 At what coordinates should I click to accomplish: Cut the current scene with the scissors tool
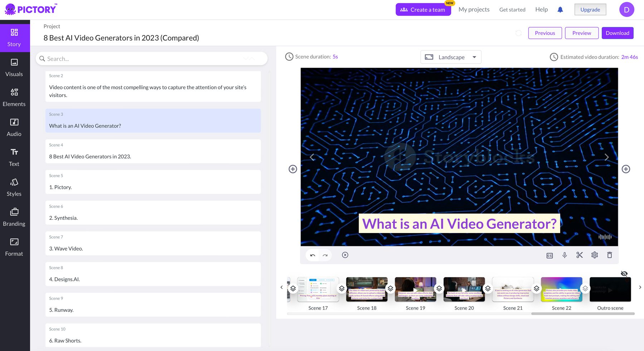(x=580, y=255)
